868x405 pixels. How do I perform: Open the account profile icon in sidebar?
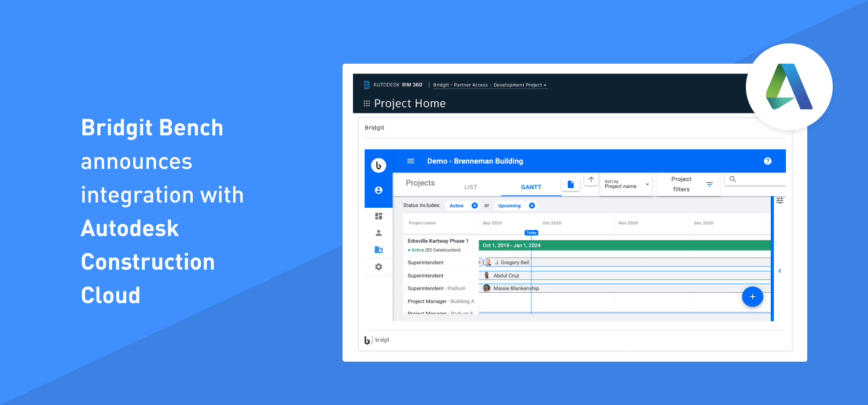pos(378,190)
